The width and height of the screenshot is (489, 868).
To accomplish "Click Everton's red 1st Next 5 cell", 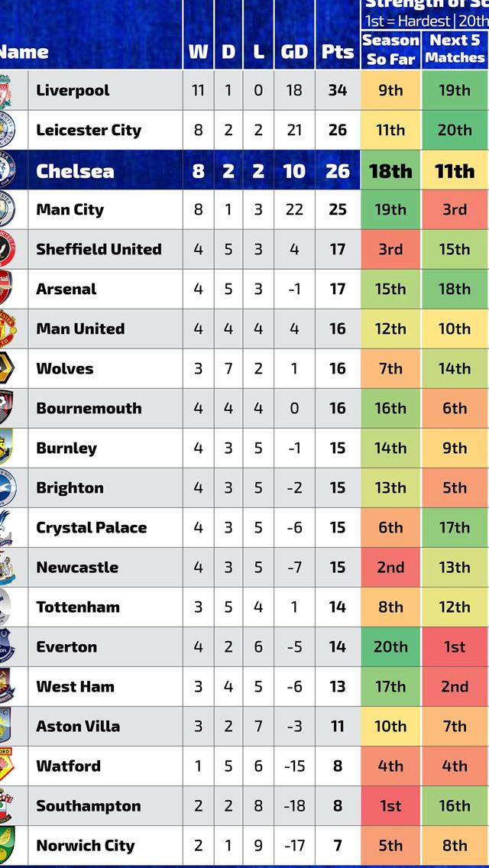I will 455,646.
